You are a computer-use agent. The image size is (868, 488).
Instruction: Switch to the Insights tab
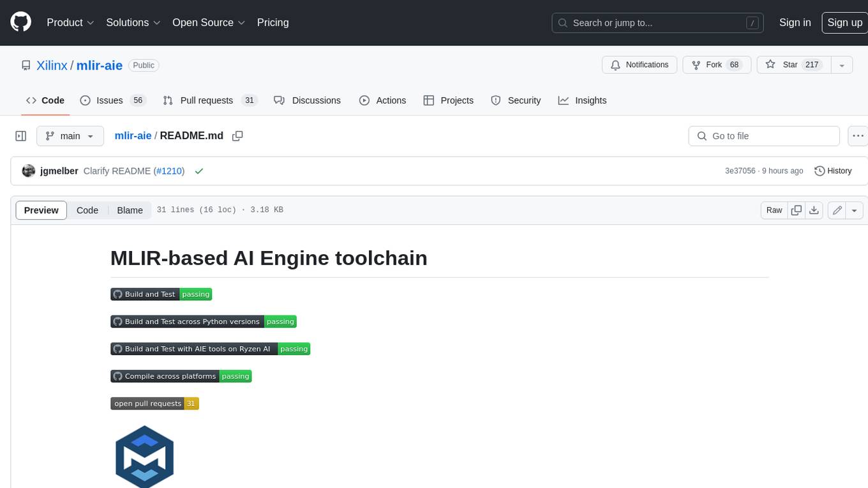[x=582, y=100]
